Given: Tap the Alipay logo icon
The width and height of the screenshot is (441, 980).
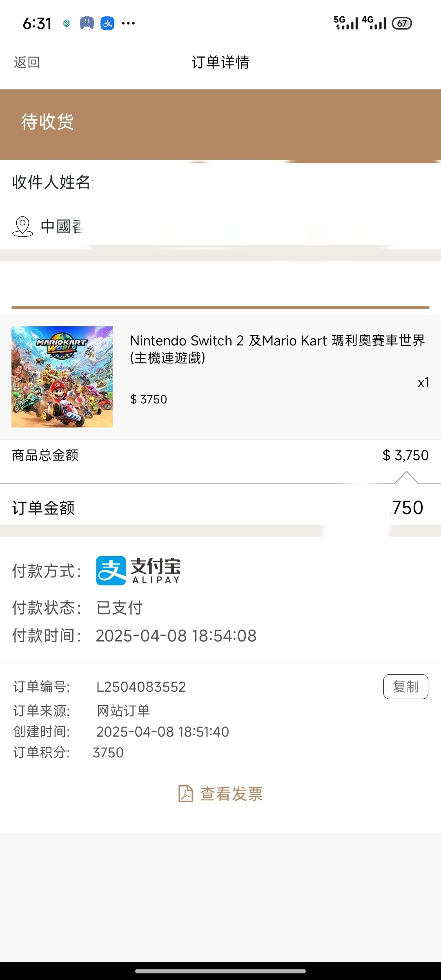Looking at the screenshot, I should coord(111,570).
